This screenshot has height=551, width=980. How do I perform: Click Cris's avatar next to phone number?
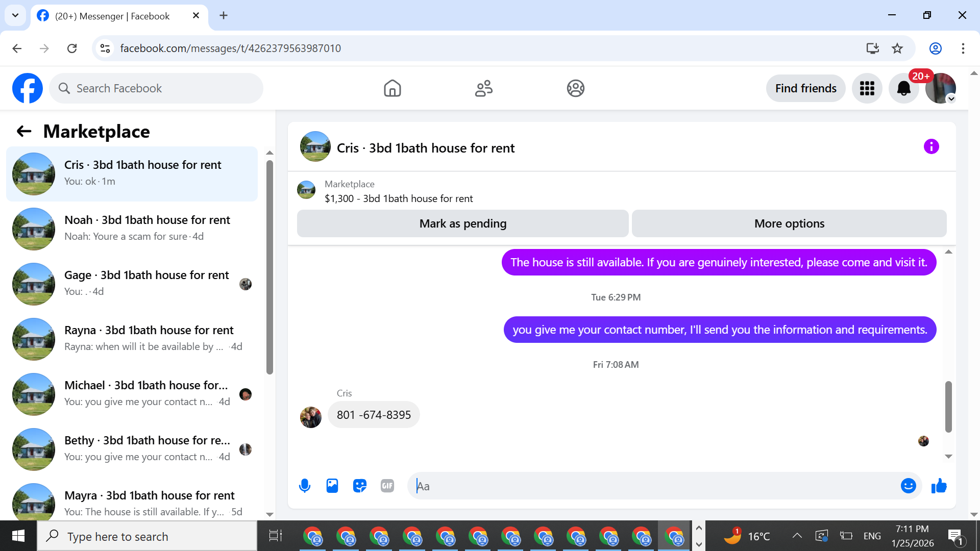click(311, 417)
